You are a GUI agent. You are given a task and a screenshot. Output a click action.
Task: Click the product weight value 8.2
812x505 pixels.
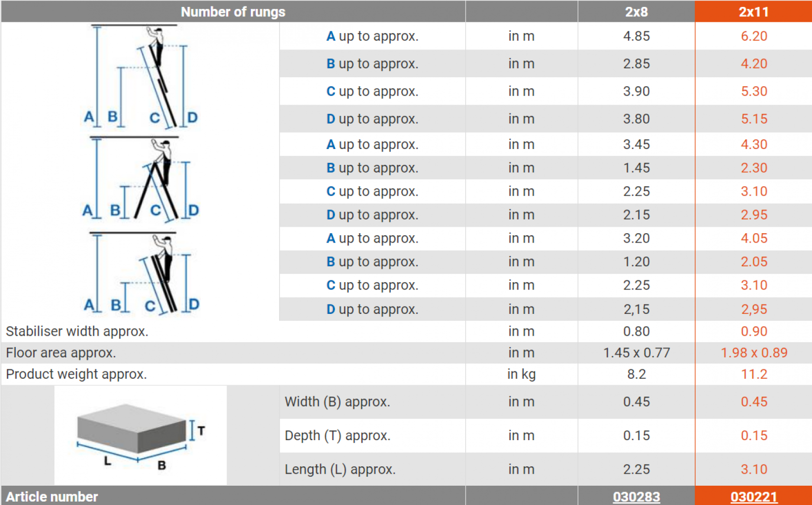636,374
